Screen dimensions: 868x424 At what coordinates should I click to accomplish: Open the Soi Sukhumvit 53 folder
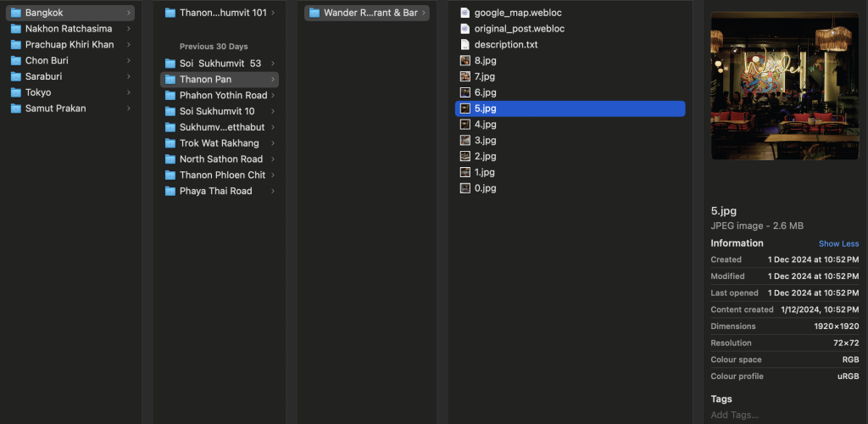[220, 64]
